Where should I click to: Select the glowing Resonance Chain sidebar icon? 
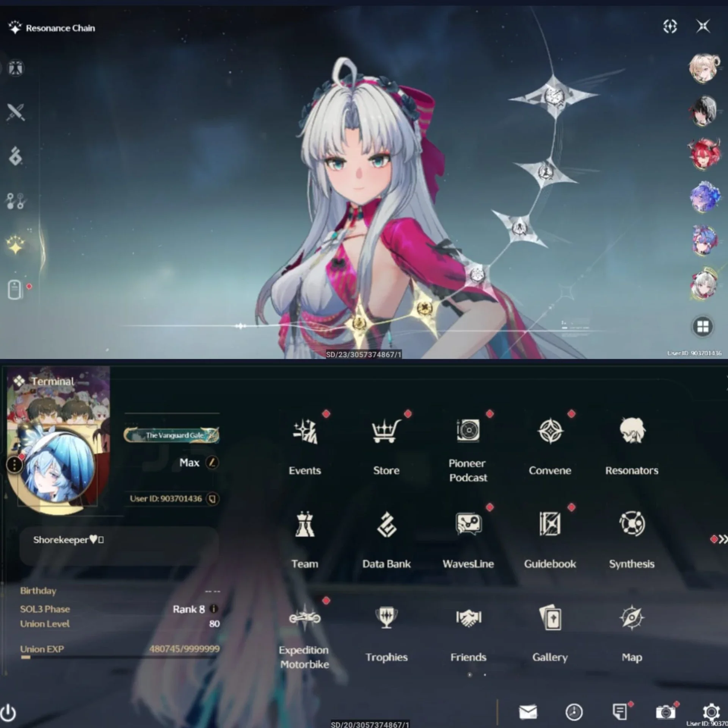[16, 245]
